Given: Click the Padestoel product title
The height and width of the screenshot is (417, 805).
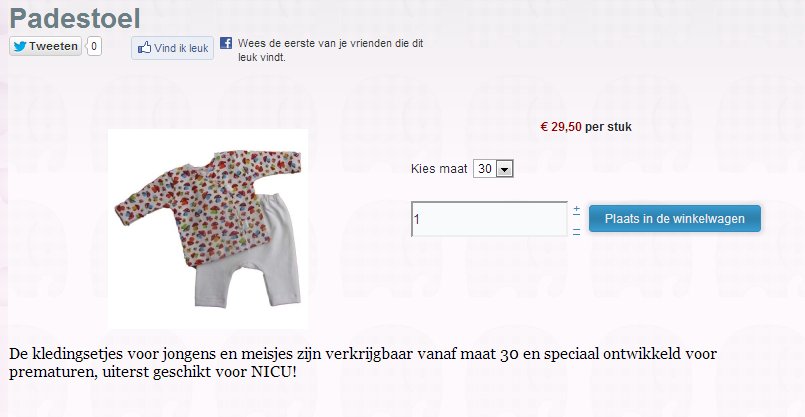Looking at the screenshot, I should pyautogui.click(x=75, y=18).
